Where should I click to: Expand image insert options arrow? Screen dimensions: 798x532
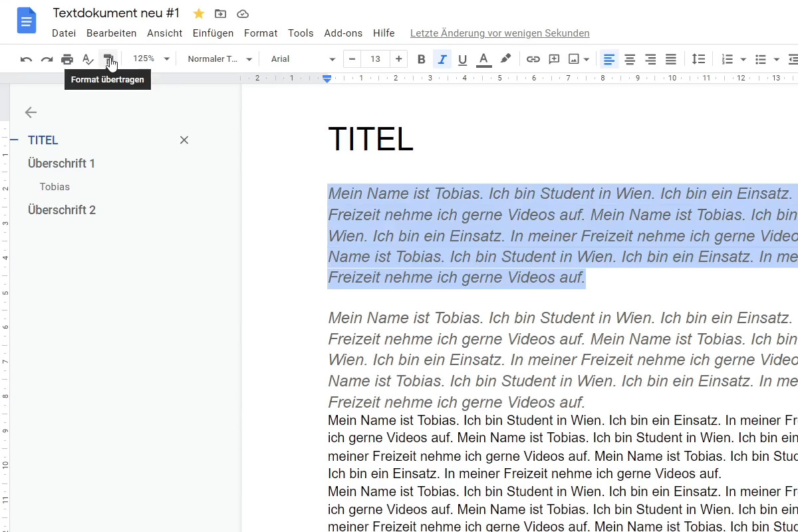coord(587,59)
